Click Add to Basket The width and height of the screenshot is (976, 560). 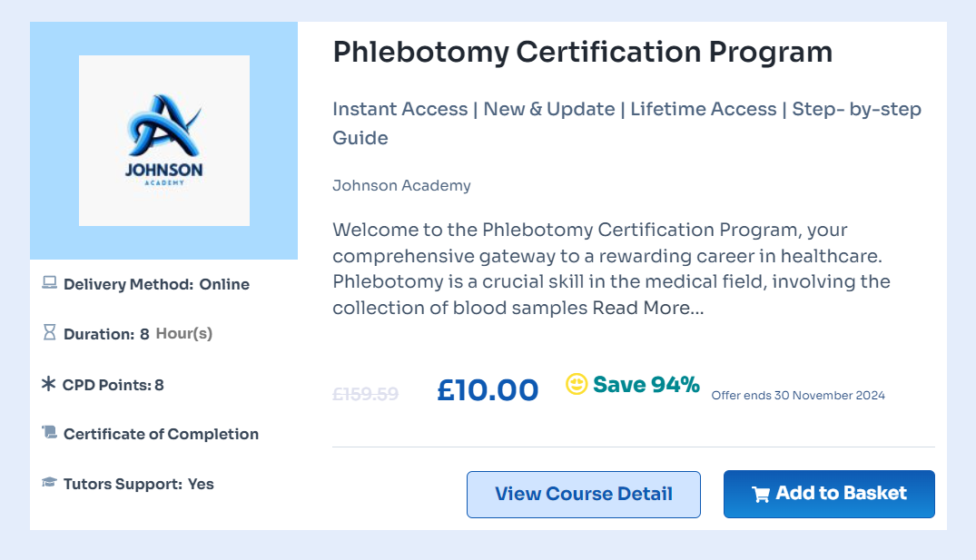point(828,493)
